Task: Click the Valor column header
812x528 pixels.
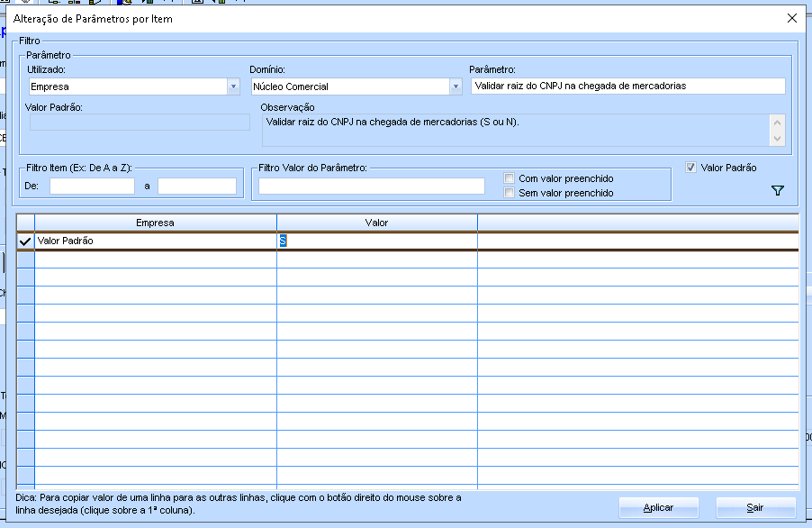Action: click(376, 223)
